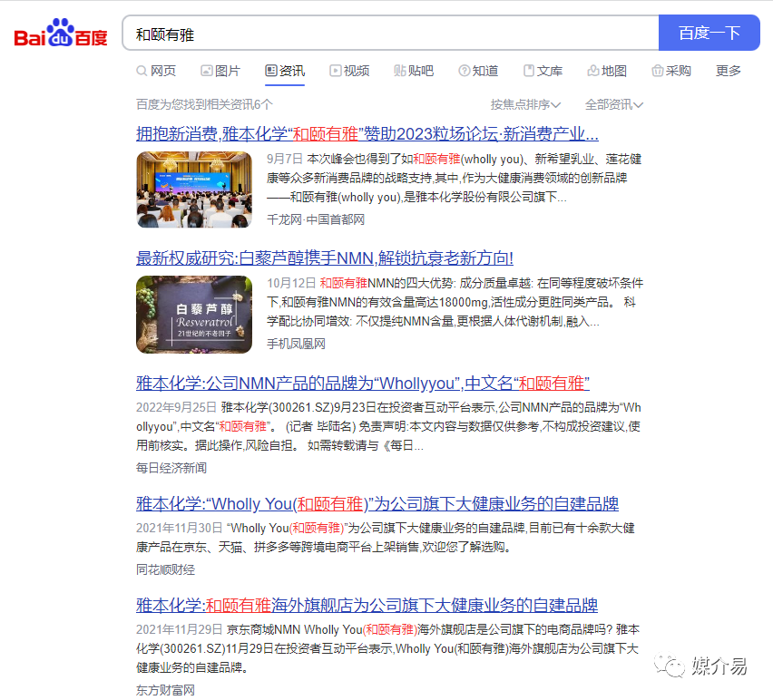Click the 资讯 tab news icon

tap(270, 71)
